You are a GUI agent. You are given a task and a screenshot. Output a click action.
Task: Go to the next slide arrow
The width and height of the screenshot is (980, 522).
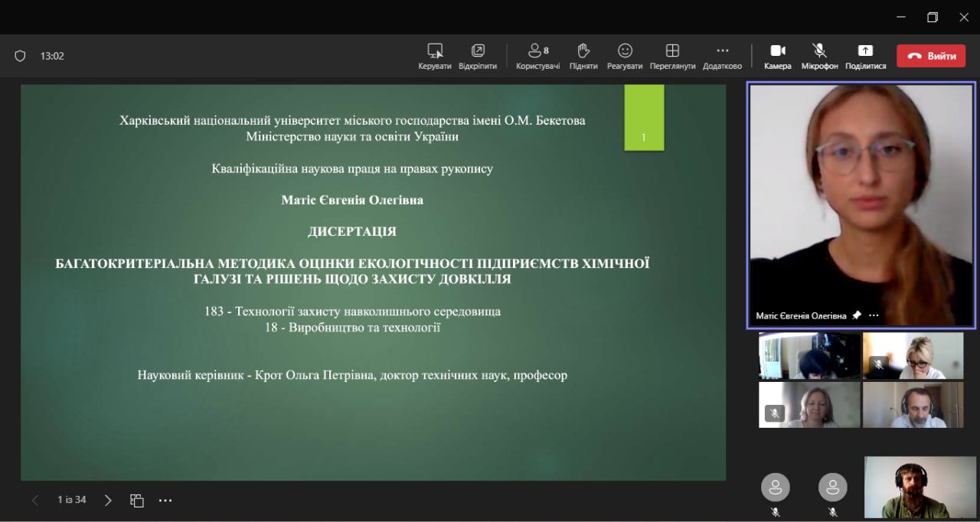pyautogui.click(x=108, y=501)
